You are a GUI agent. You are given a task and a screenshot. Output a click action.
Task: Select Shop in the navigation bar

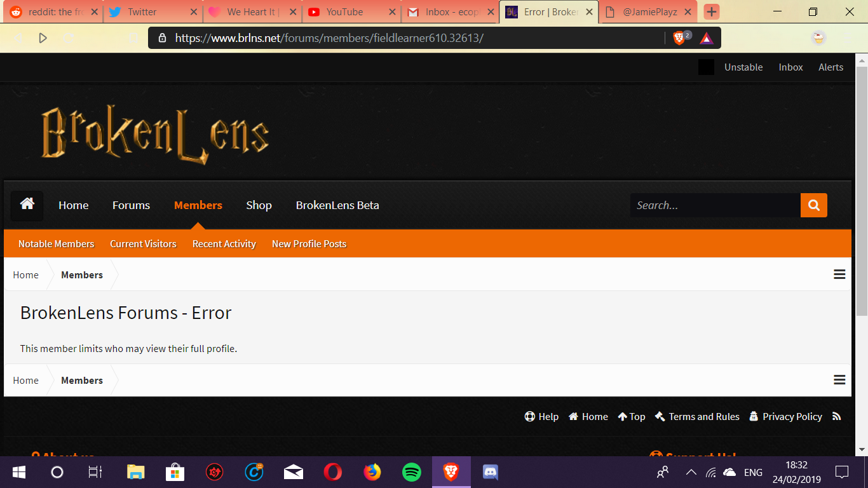coord(259,205)
